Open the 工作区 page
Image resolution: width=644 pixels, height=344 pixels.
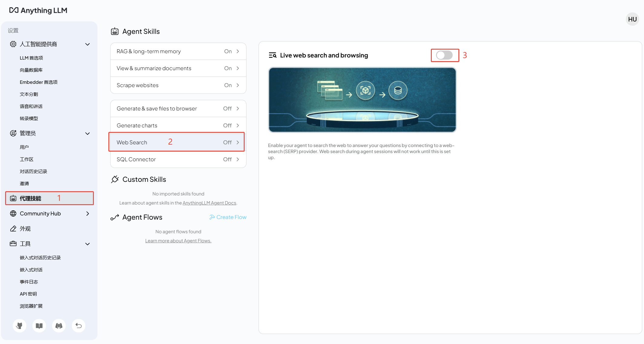click(27, 159)
